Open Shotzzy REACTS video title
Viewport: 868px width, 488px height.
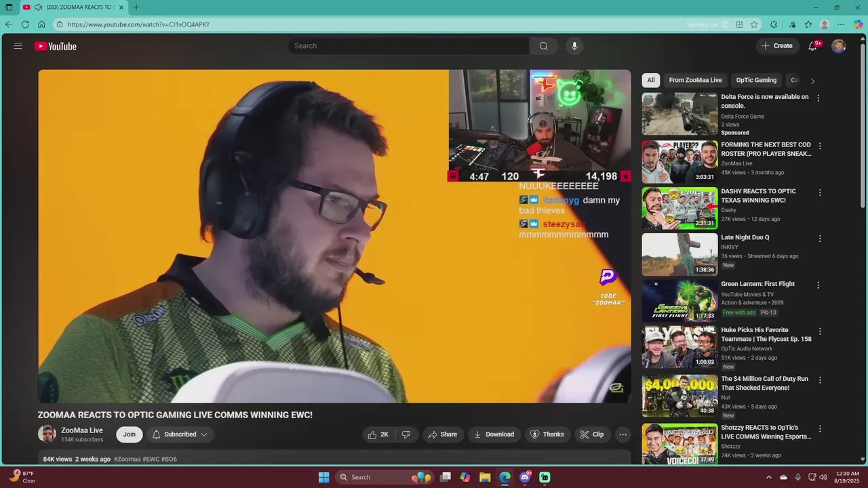pyautogui.click(x=766, y=432)
